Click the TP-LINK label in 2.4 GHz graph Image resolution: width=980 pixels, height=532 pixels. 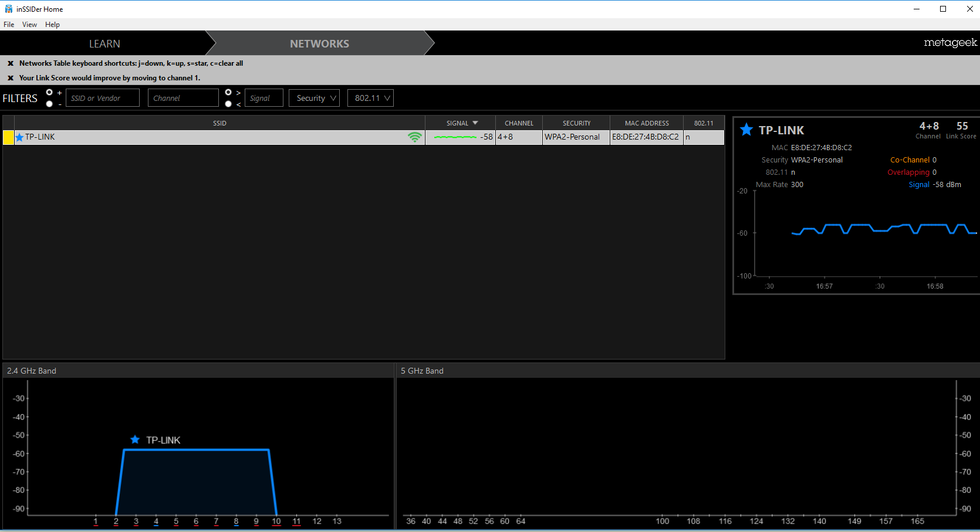(163, 440)
